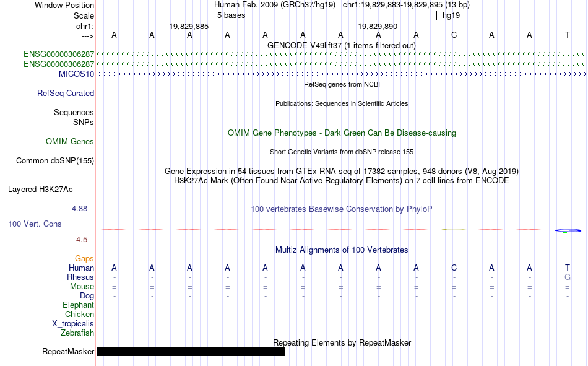Click the T base in the ruler sequence
Viewport: 588px width, 366px height.
(x=568, y=35)
